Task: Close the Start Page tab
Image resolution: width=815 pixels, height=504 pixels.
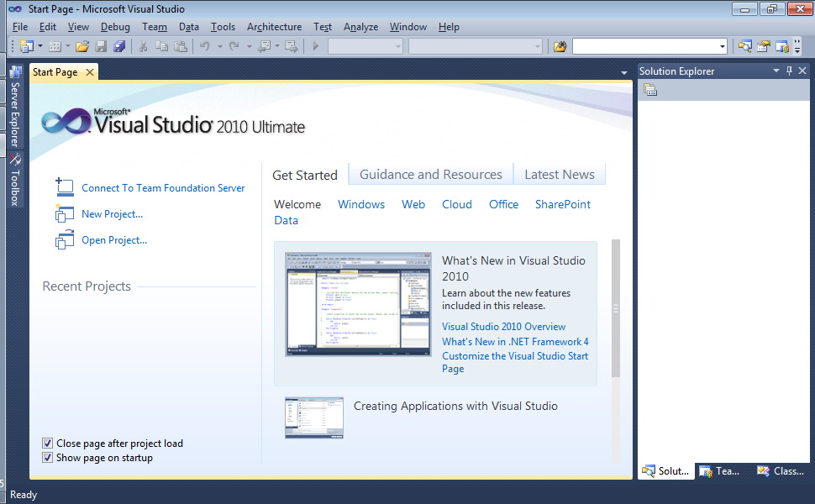Action: pos(90,72)
